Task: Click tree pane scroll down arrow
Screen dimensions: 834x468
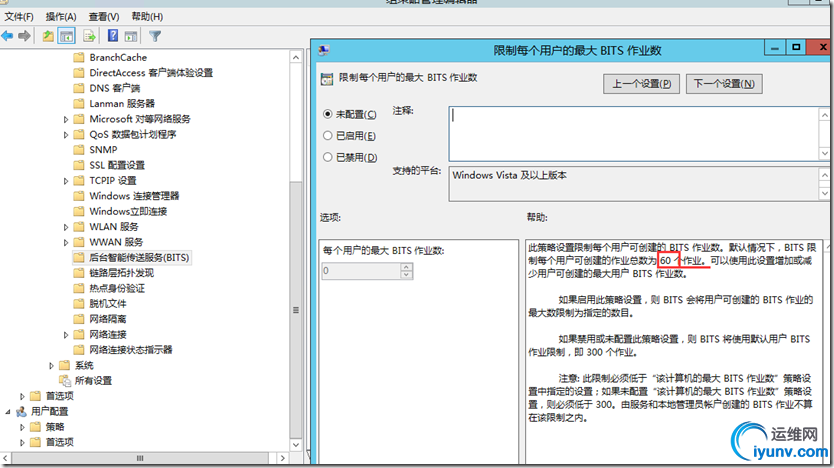Action: point(296,445)
